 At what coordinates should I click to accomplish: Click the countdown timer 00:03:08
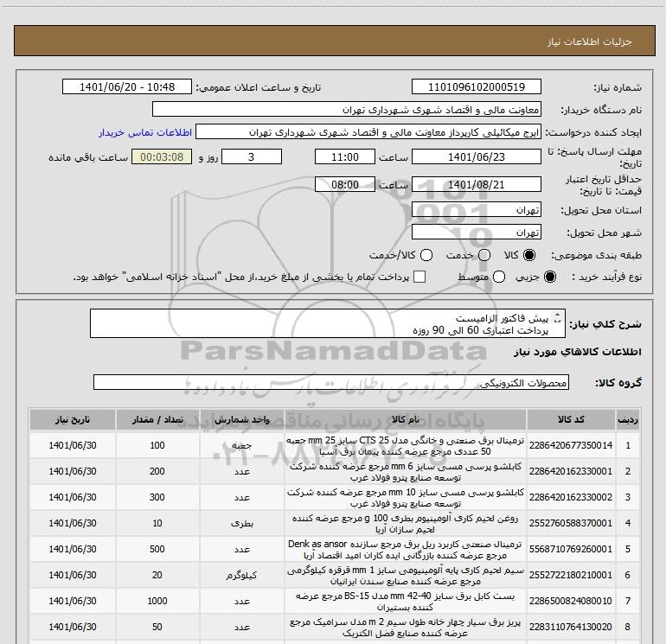(x=162, y=156)
